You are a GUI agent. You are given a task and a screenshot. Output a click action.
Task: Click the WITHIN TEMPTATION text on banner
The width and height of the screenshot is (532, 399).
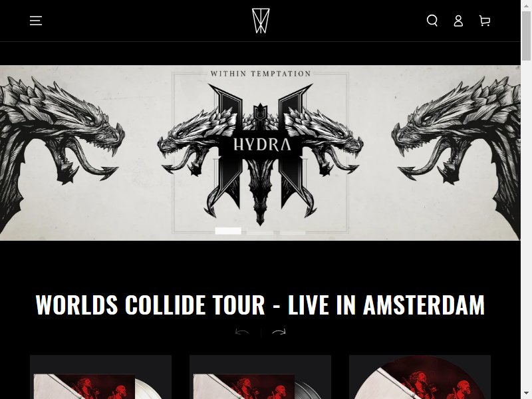pos(261,74)
